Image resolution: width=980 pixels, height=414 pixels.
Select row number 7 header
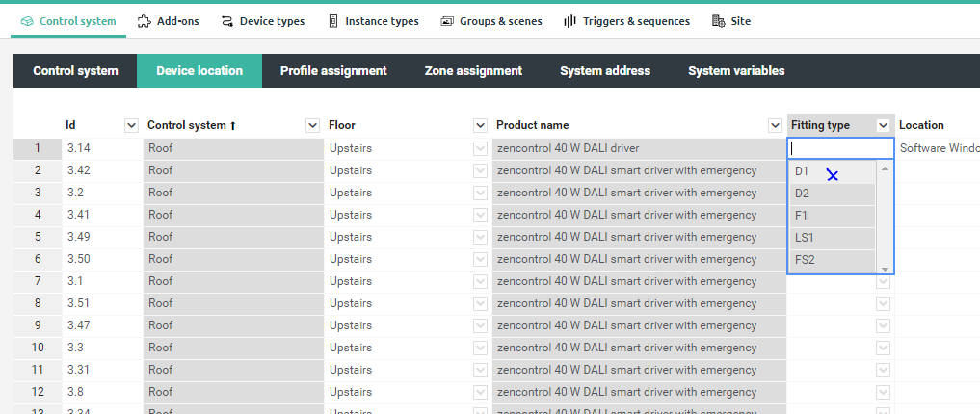point(38,282)
